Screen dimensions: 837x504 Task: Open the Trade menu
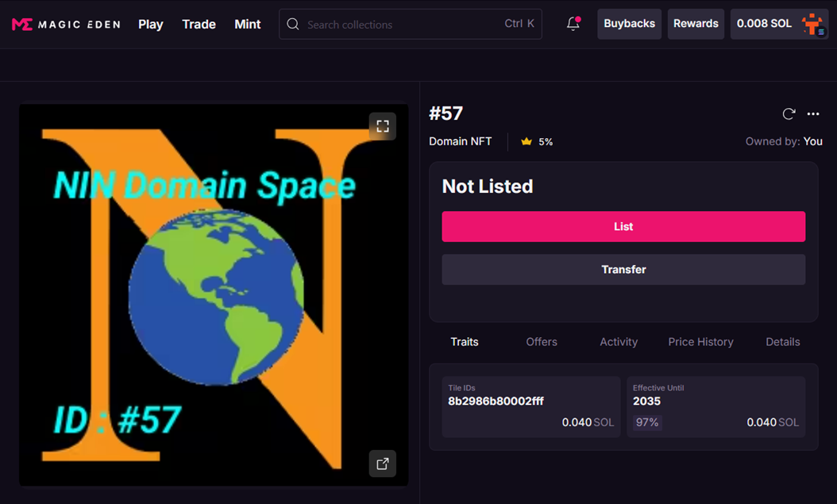click(199, 25)
